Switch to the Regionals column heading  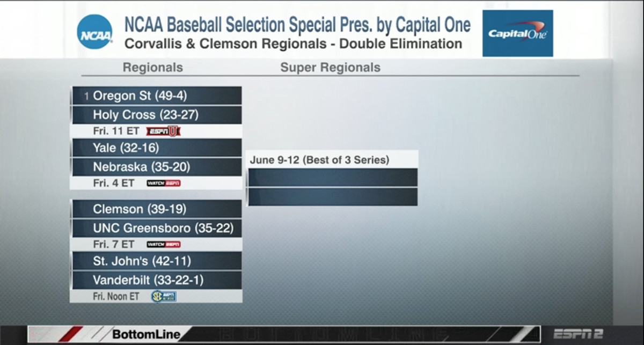point(152,68)
